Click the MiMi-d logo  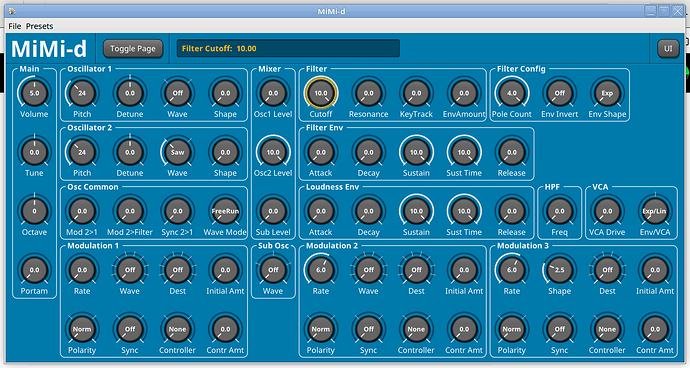click(x=49, y=48)
